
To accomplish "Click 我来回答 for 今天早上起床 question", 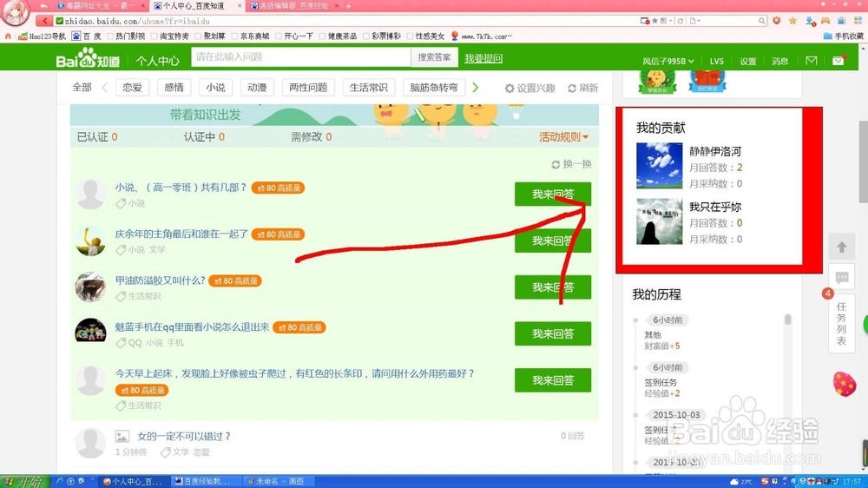I will click(552, 380).
